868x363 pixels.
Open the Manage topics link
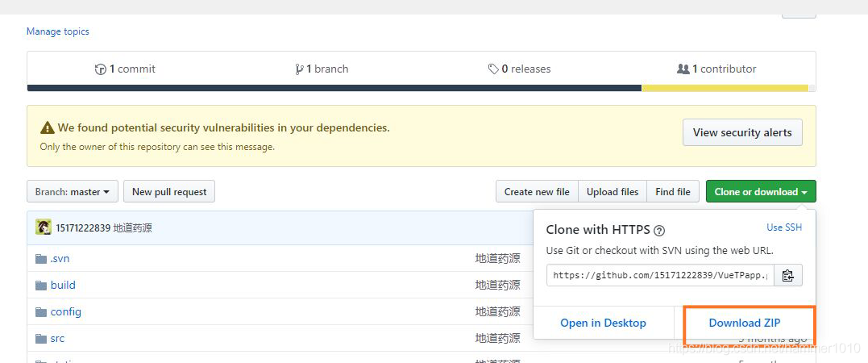[57, 31]
